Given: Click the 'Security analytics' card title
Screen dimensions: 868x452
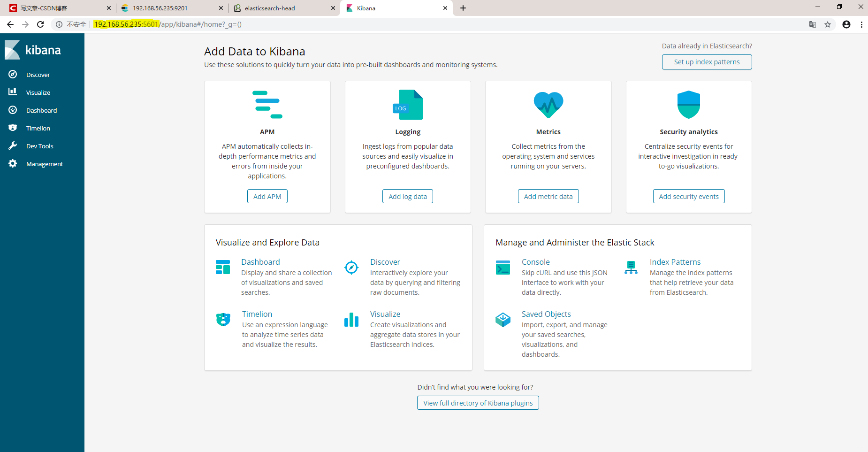Looking at the screenshot, I should pyautogui.click(x=689, y=132).
